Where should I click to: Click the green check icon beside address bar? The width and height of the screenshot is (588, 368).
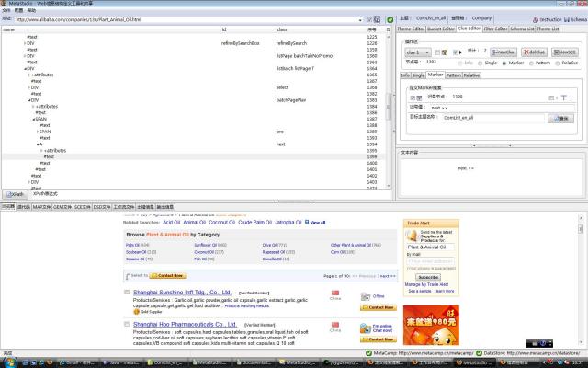tap(390, 19)
